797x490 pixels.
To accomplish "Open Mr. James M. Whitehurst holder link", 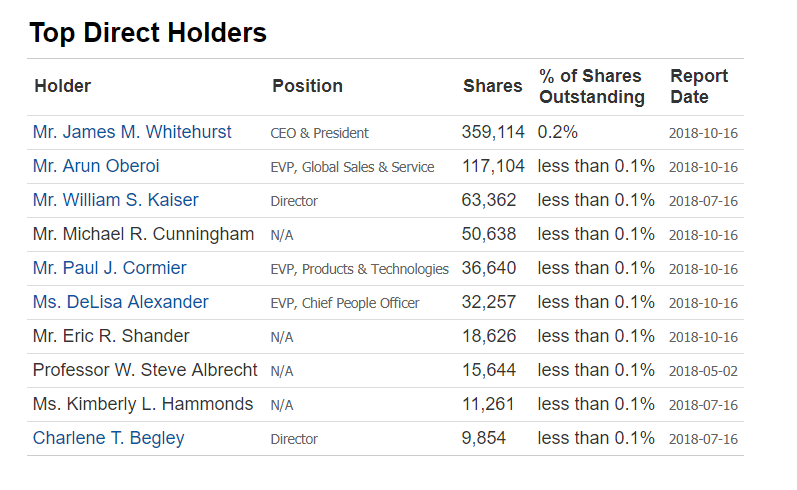I will pos(132,132).
